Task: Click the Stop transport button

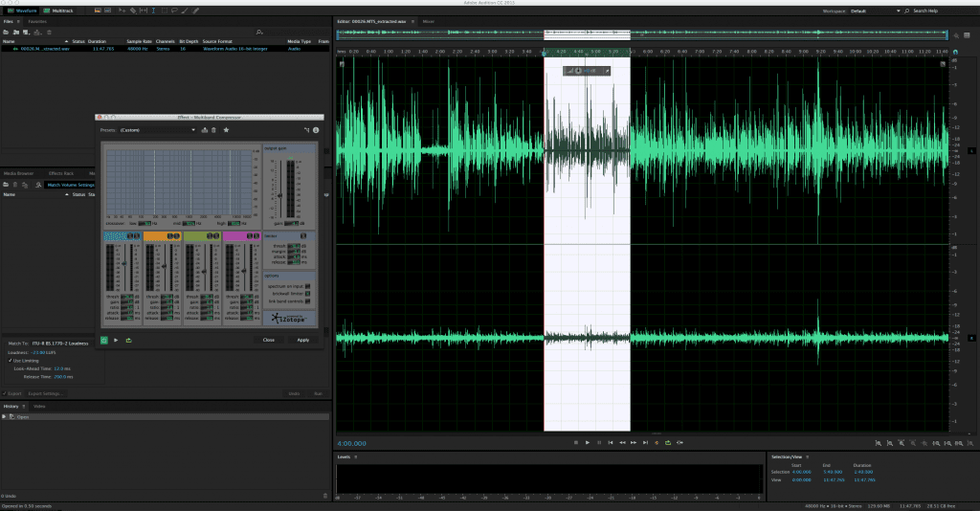Action: coord(575,442)
